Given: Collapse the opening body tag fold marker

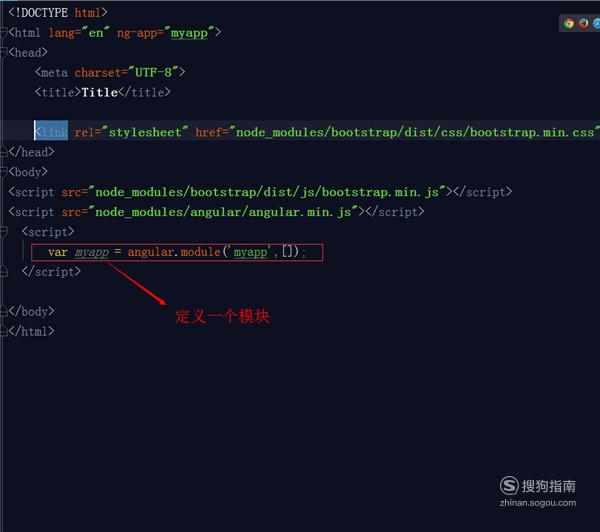Looking at the screenshot, I should (3, 172).
